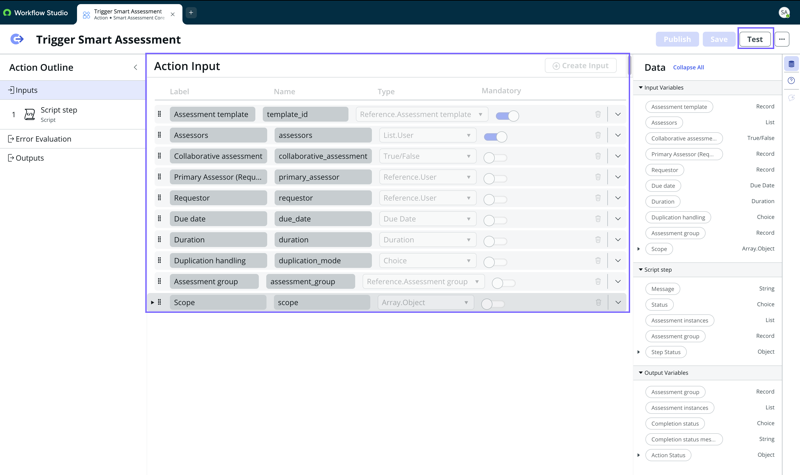Toggle mandatory for Duplication handling
This screenshot has height=475, width=800.
[x=495, y=262]
